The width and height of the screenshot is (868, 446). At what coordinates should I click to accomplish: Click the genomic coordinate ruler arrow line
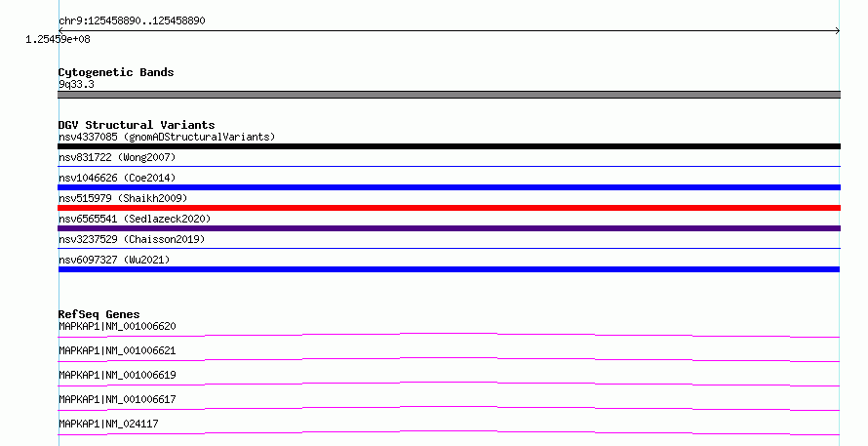(449, 30)
